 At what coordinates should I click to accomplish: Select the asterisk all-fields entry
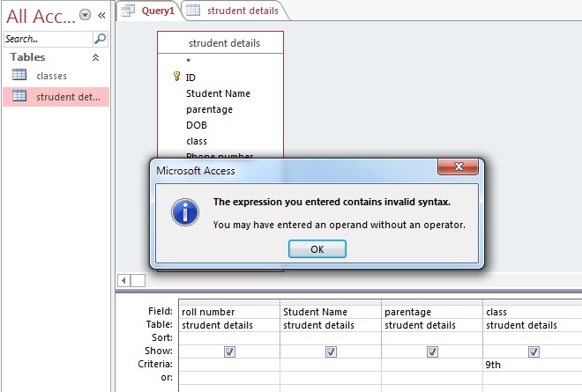[x=188, y=61]
